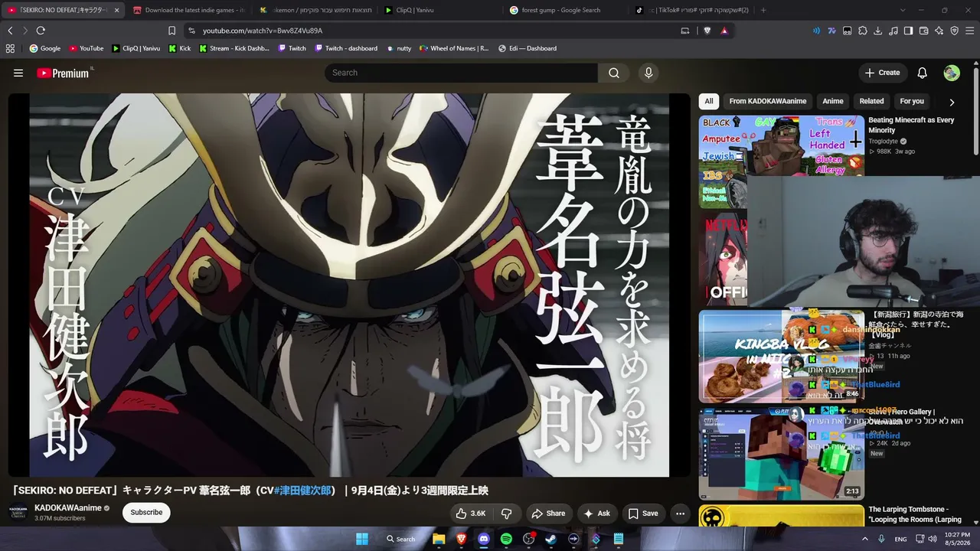Save the video to a playlist

[x=643, y=514]
